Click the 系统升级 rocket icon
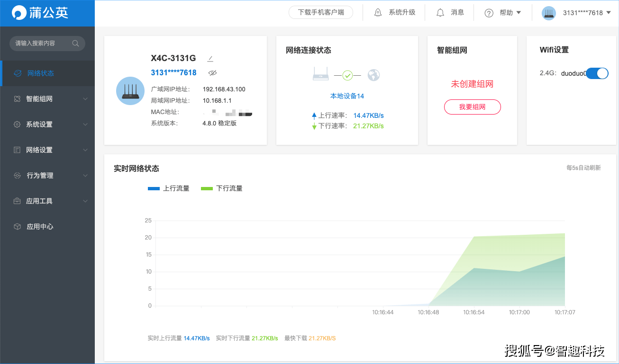The image size is (619, 364). (x=378, y=13)
